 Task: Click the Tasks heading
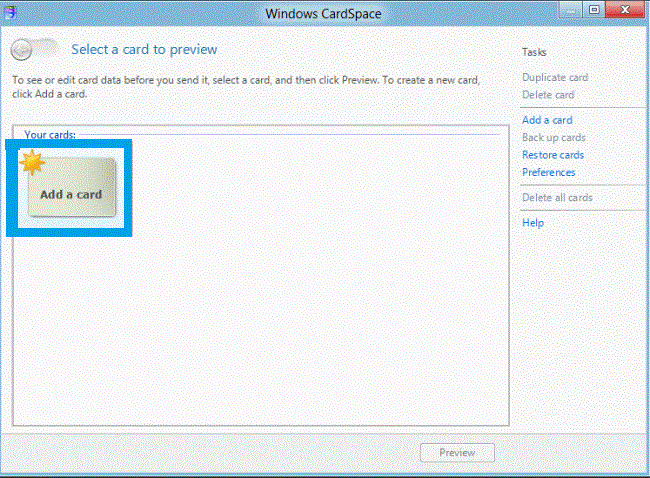click(534, 52)
